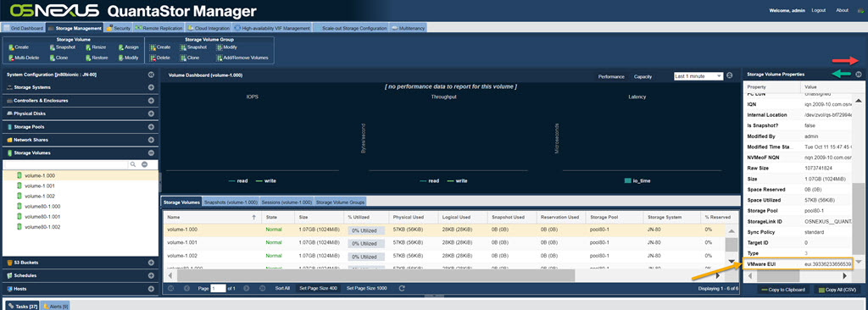Restore the storage volume from snapshot

[97, 58]
